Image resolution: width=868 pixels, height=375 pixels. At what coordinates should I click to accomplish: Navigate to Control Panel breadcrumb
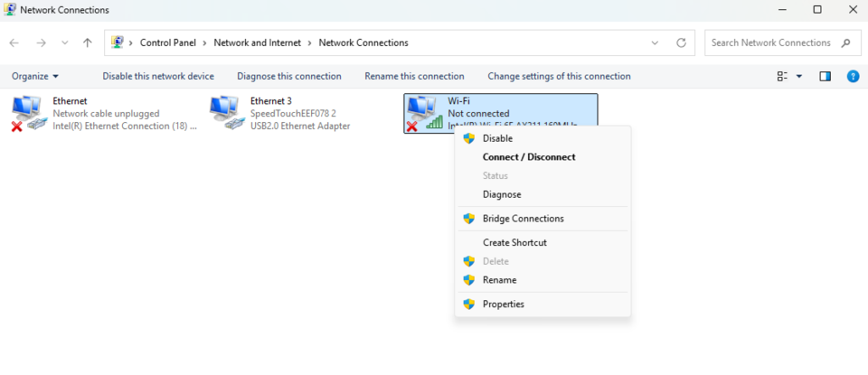pyautogui.click(x=168, y=42)
